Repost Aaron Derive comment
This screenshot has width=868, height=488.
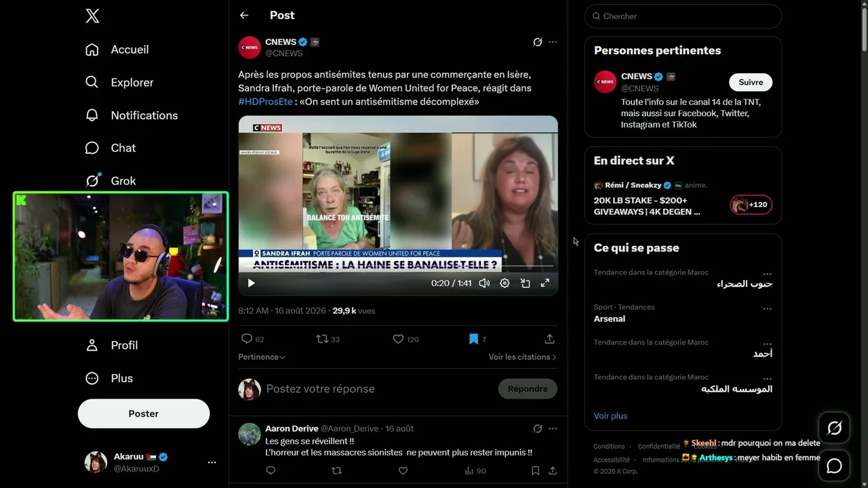336,470
